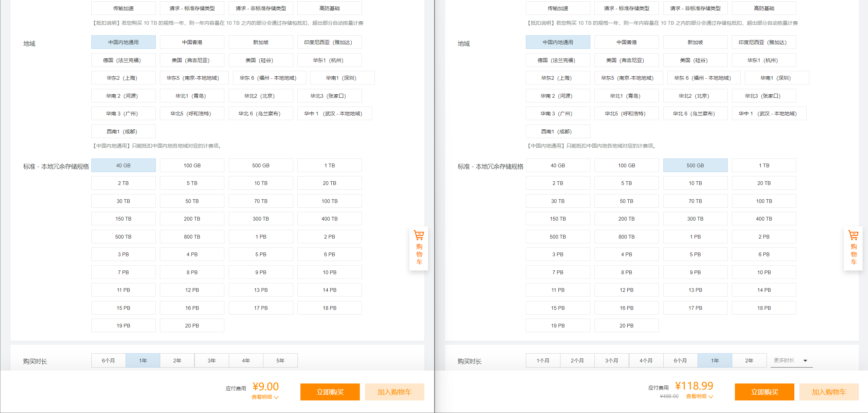Set duration to 3个月 in right panel
The image size is (868, 413).
point(611,360)
